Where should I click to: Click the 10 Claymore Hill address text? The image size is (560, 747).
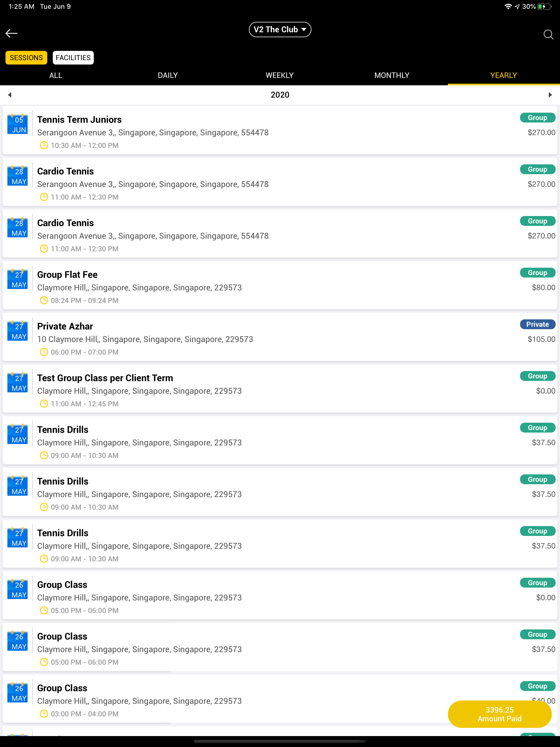click(x=145, y=339)
